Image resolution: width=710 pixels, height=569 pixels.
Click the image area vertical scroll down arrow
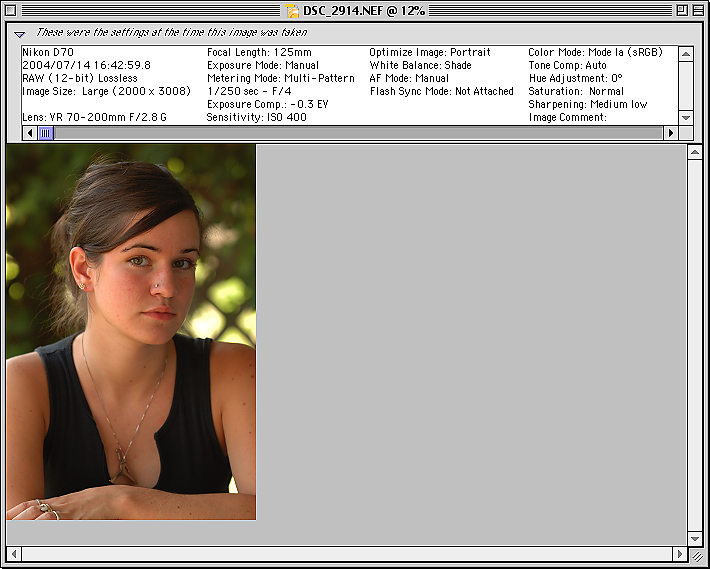pos(695,538)
